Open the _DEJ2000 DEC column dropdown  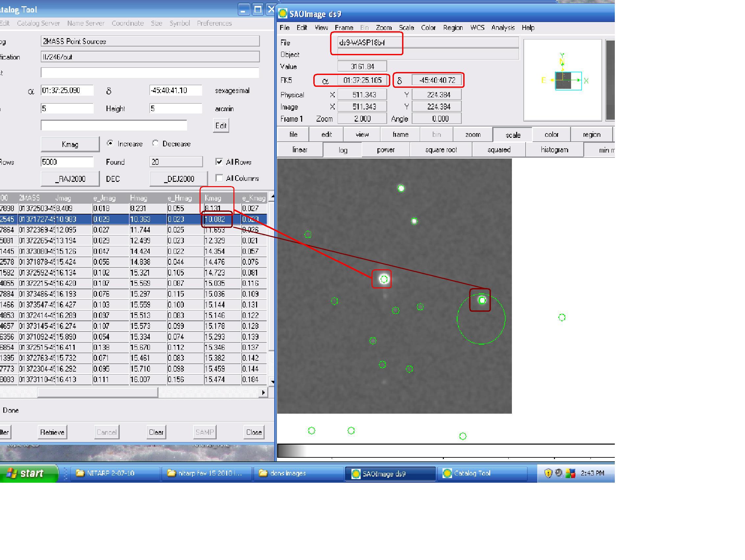[179, 179]
